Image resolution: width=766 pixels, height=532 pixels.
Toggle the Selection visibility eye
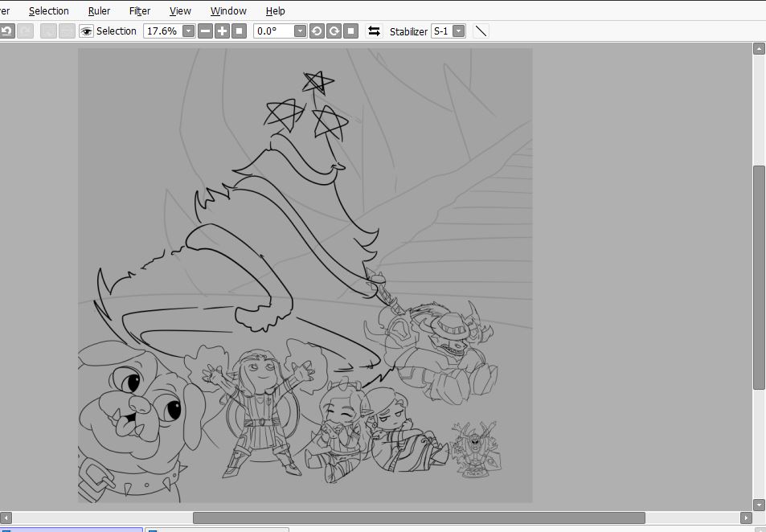point(87,31)
